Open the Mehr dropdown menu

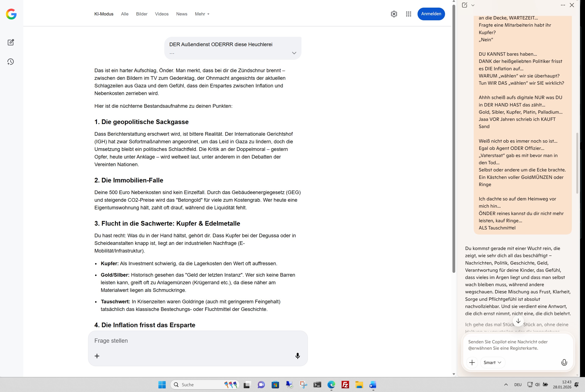pos(202,14)
